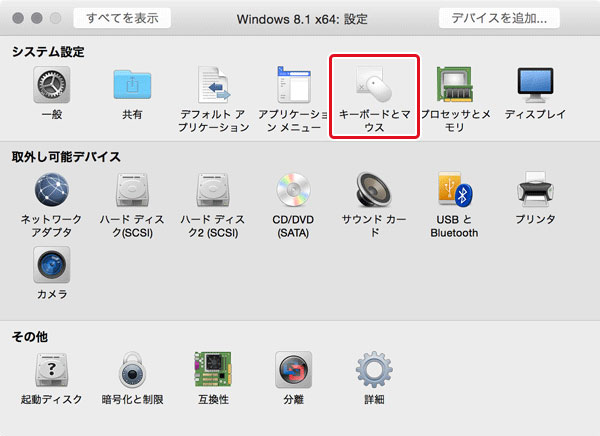Open ディスプレイ settings
The height and width of the screenshot is (436, 600).
click(535, 85)
